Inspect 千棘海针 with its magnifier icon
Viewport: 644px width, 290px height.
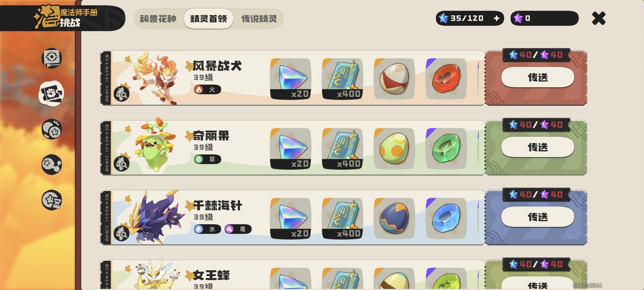(x=122, y=233)
